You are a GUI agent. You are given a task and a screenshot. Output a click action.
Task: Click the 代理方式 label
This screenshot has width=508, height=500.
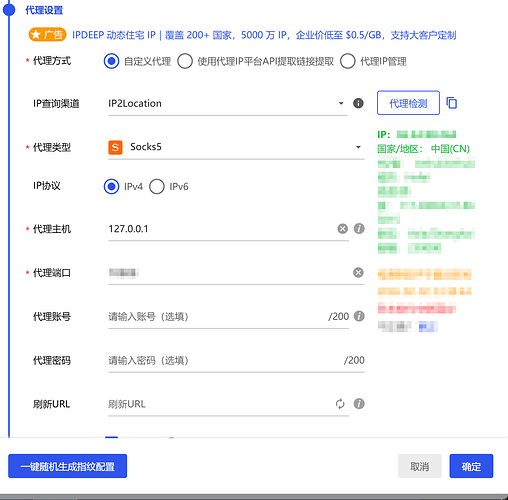pyautogui.click(x=52, y=61)
